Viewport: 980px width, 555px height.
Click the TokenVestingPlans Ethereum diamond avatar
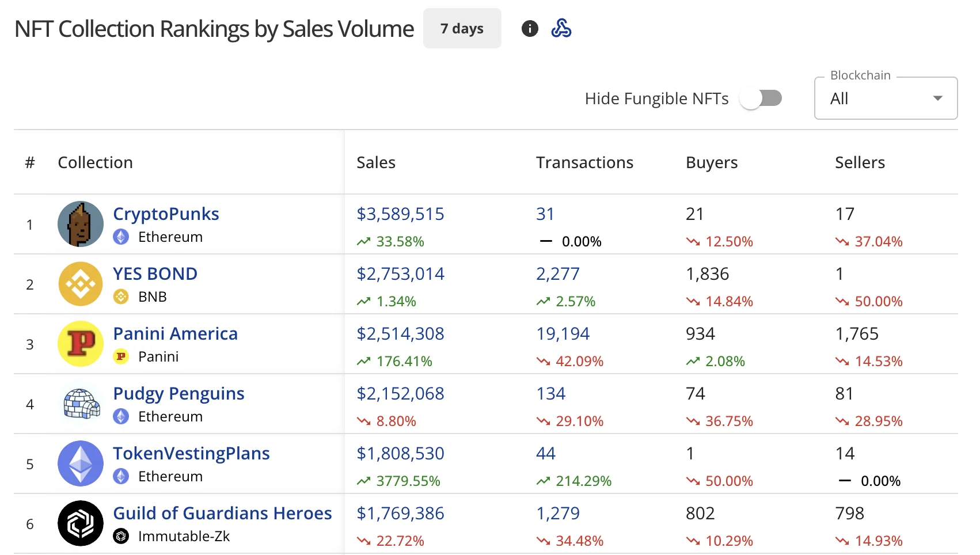tap(80, 463)
